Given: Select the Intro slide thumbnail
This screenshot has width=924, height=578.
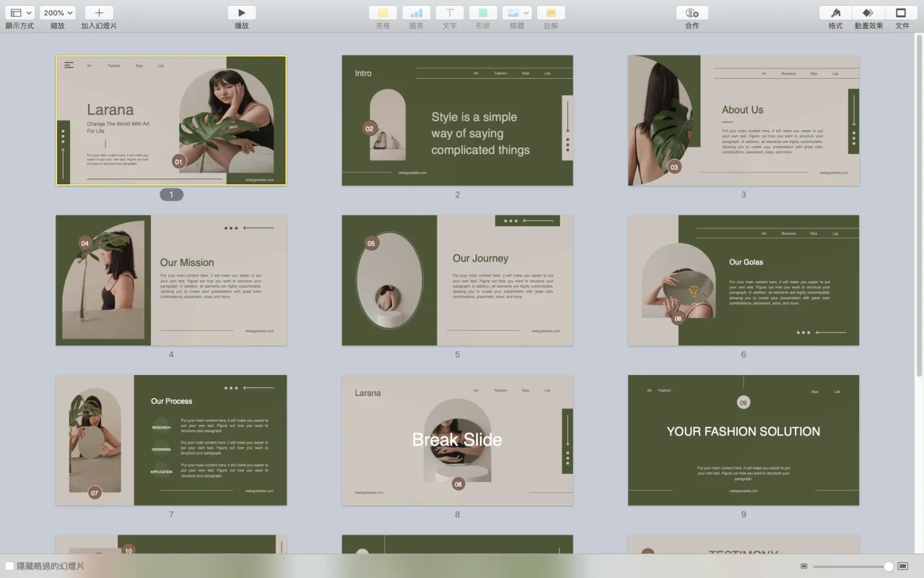Looking at the screenshot, I should [458, 121].
